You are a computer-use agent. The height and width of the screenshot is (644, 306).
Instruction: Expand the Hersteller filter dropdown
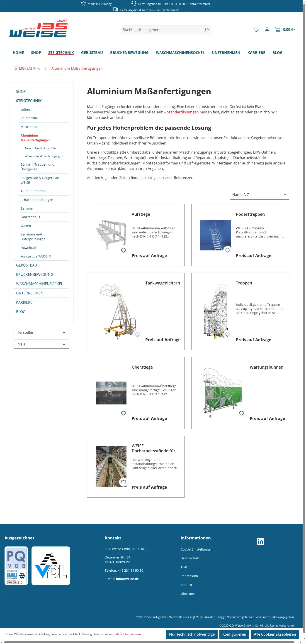tap(41, 332)
